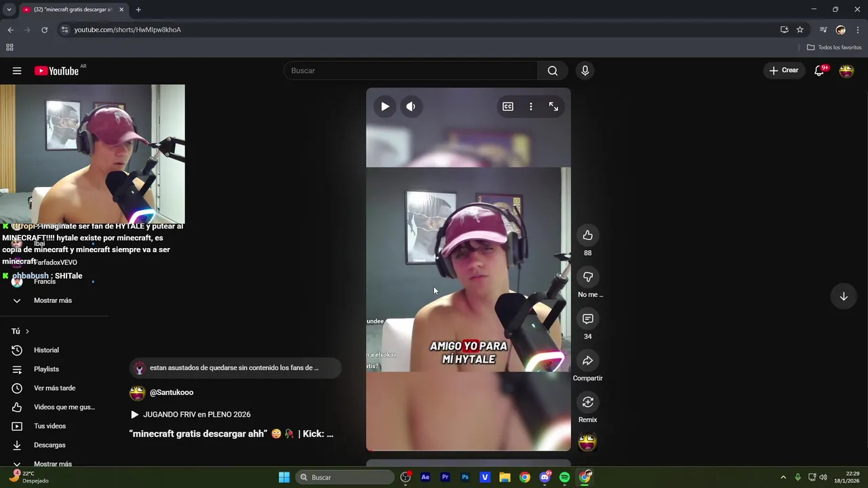The image size is (868, 488).
Task: Enter fullscreen on the Short
Action: tap(553, 106)
